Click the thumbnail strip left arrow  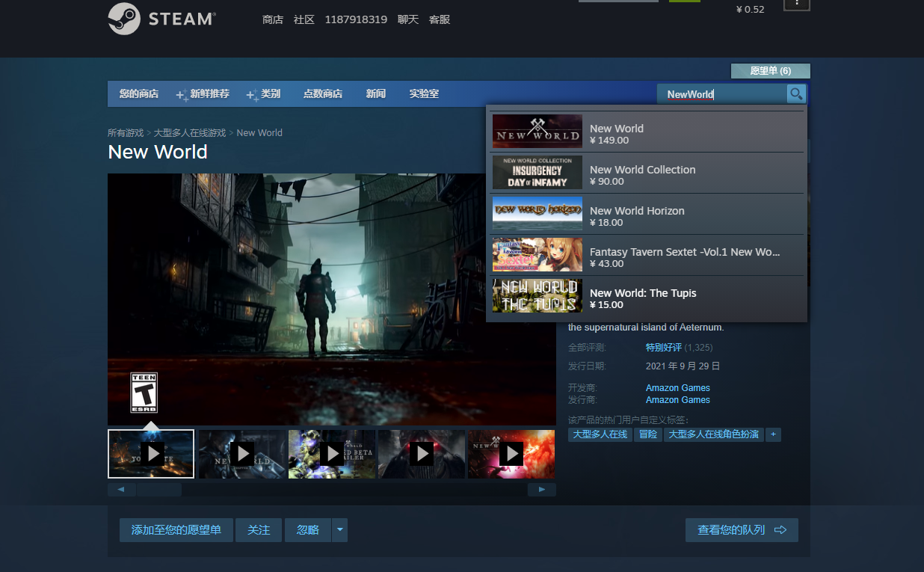tap(121, 490)
